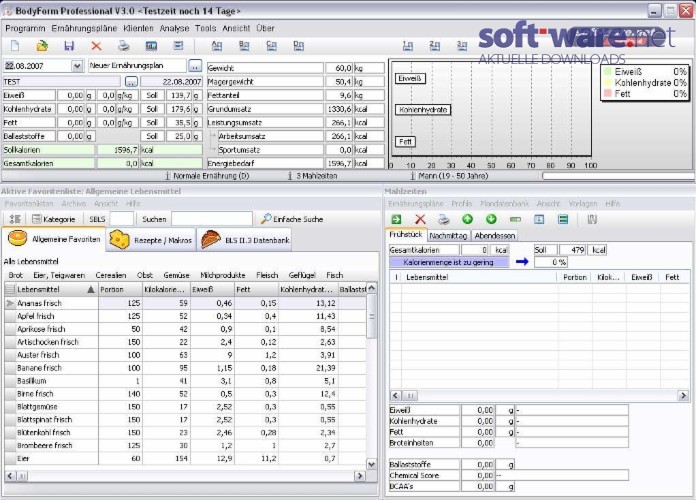Open the date dropdown showing 22.08.2007
696x500 pixels.
coord(77,66)
